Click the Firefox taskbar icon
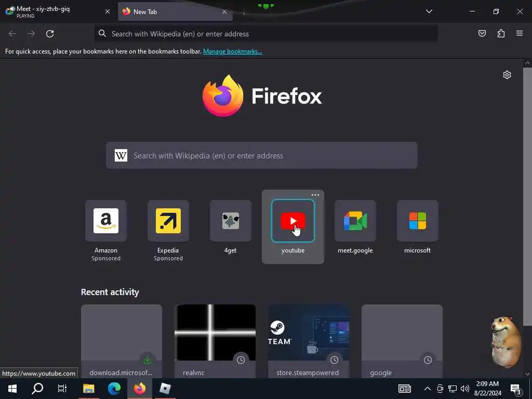The width and height of the screenshot is (532, 399). [139, 389]
